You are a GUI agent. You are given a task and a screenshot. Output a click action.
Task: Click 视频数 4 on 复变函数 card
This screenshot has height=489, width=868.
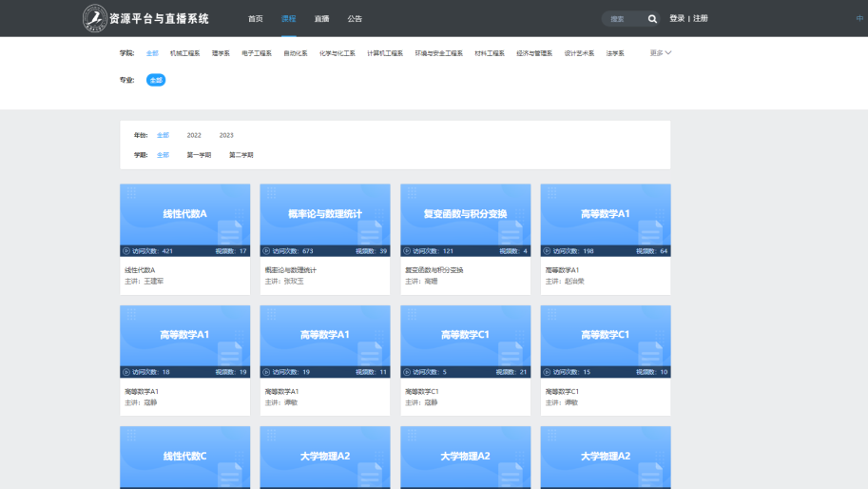coord(513,251)
